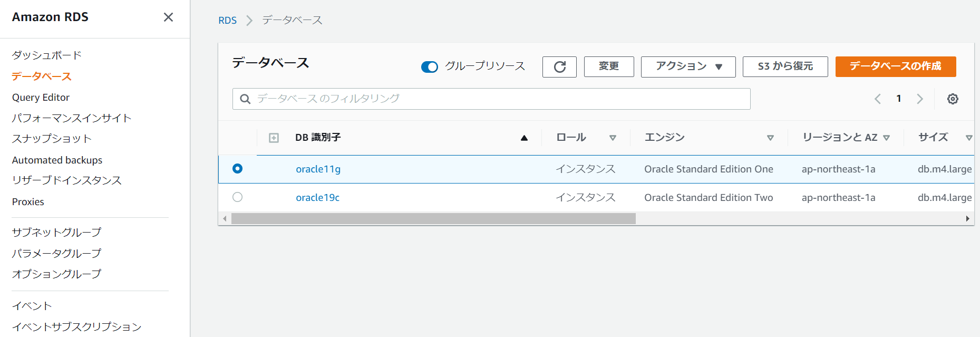Viewport: 980px width, 337px height.
Task: Sort by DB 識別子 ascending arrow
Action: pos(524,138)
